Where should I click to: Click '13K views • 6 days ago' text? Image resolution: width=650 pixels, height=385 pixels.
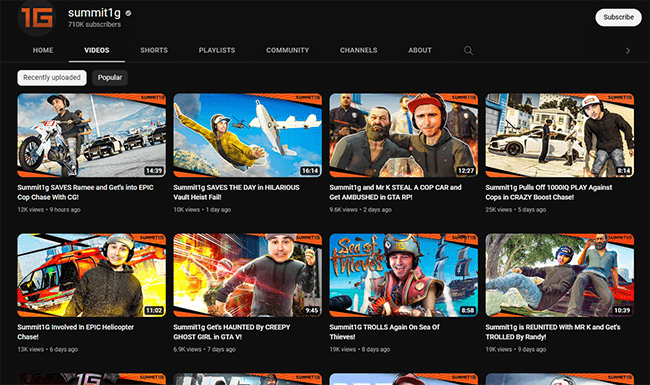pyautogui.click(x=48, y=349)
